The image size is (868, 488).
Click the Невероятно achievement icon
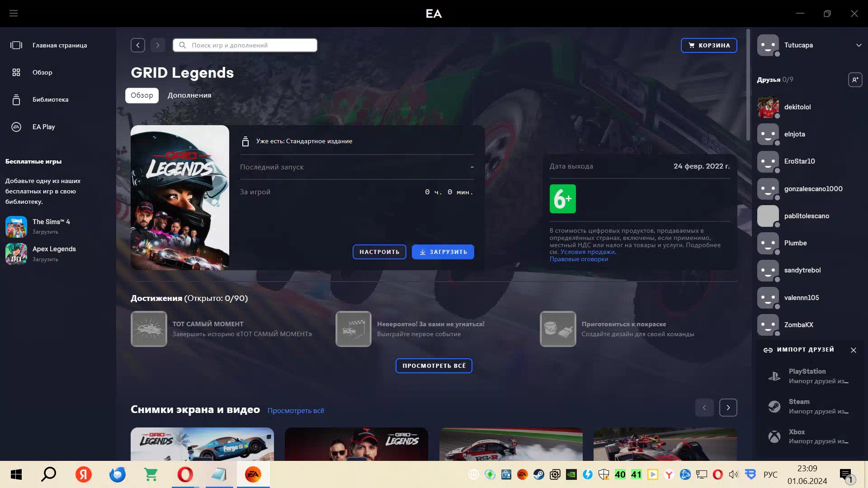click(x=354, y=329)
